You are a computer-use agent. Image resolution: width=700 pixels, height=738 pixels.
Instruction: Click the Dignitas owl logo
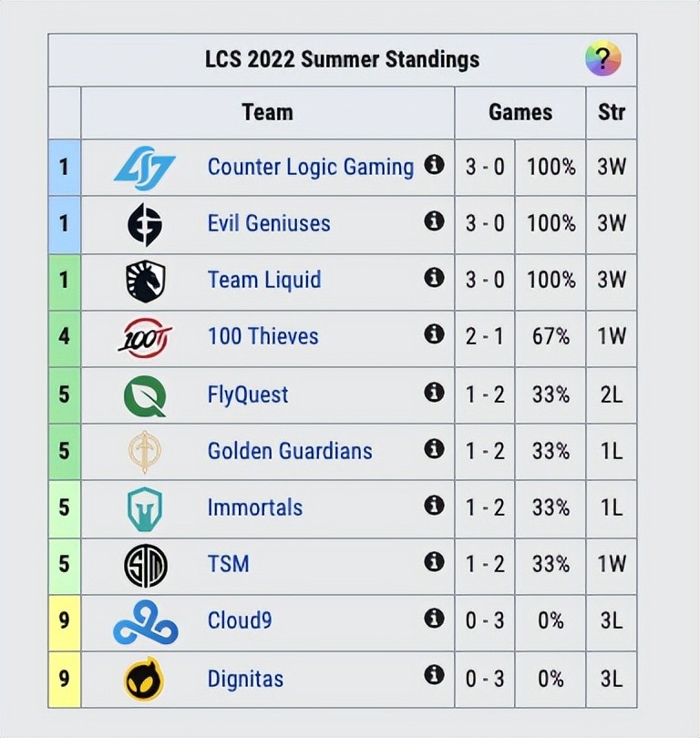(x=145, y=679)
